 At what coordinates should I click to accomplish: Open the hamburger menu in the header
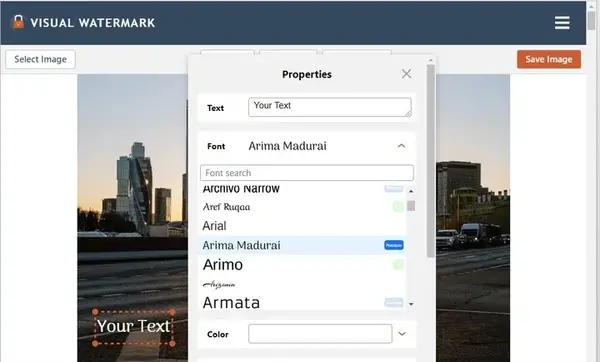pyautogui.click(x=562, y=23)
